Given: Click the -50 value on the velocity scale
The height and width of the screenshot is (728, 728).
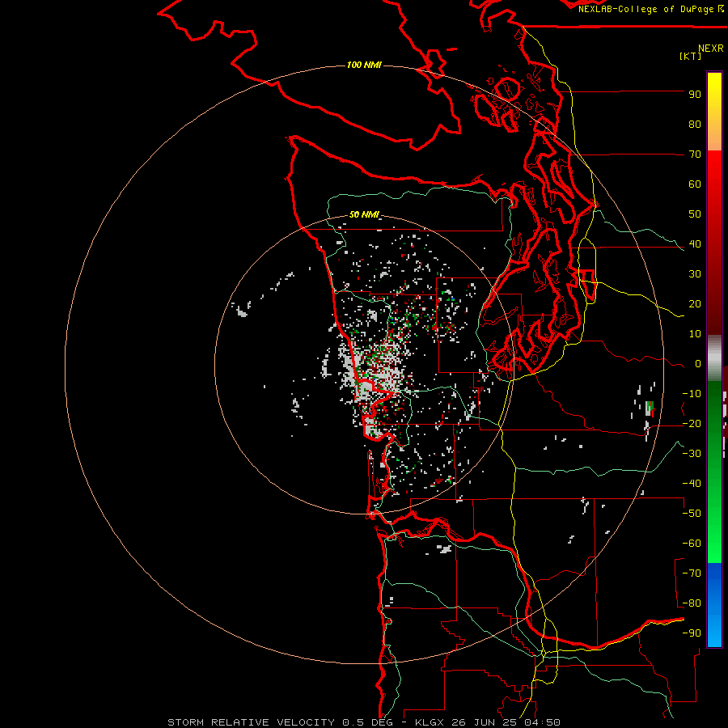Looking at the screenshot, I should click(692, 514).
